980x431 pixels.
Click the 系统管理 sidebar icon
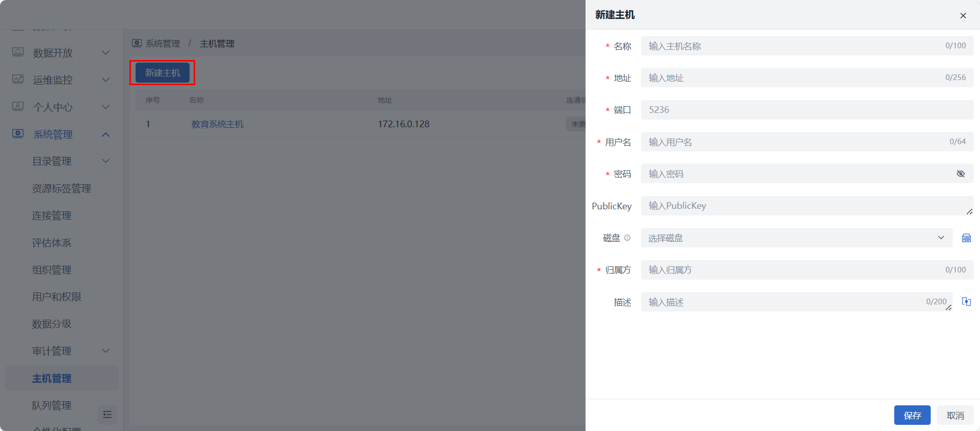[18, 133]
